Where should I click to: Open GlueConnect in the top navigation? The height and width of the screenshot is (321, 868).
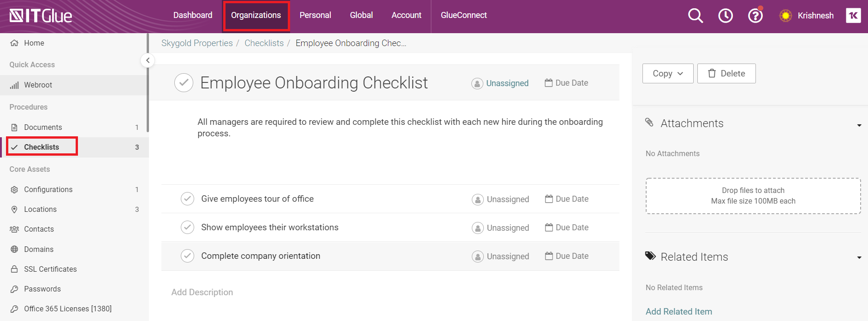tap(464, 15)
